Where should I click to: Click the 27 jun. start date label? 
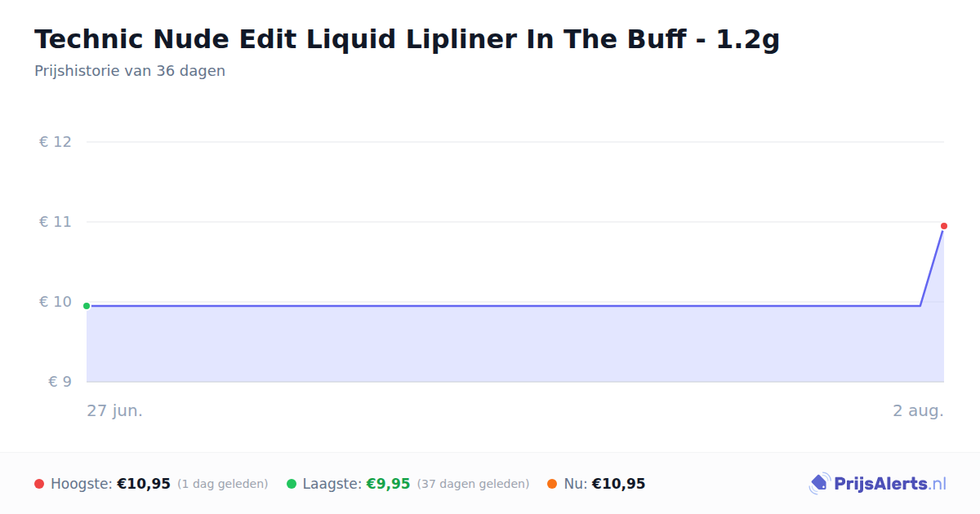tap(115, 410)
